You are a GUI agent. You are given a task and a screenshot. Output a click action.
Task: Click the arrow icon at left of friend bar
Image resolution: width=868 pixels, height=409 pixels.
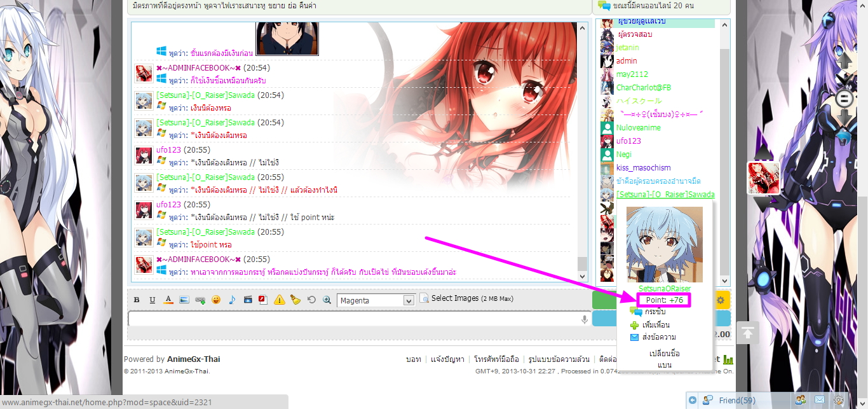pos(693,400)
